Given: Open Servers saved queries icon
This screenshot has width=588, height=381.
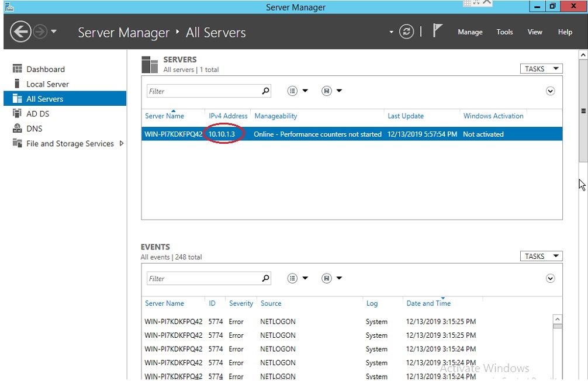Looking at the screenshot, I should [327, 91].
